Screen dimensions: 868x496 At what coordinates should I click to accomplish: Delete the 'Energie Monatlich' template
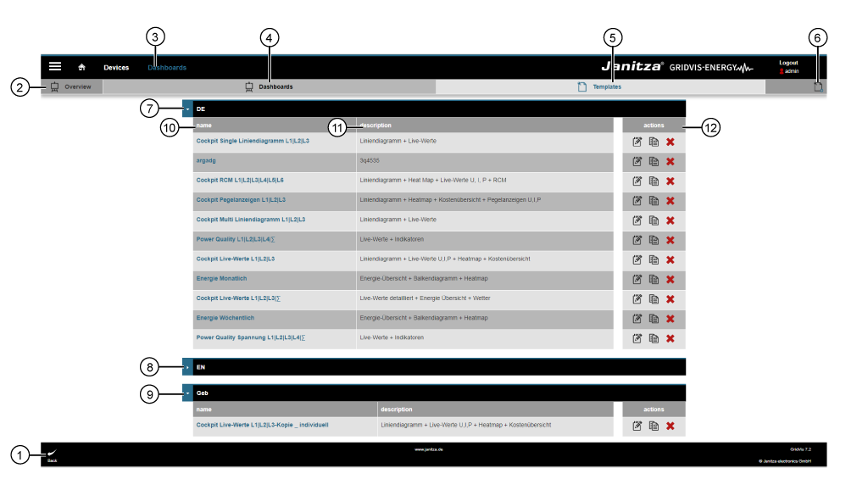coord(670,280)
